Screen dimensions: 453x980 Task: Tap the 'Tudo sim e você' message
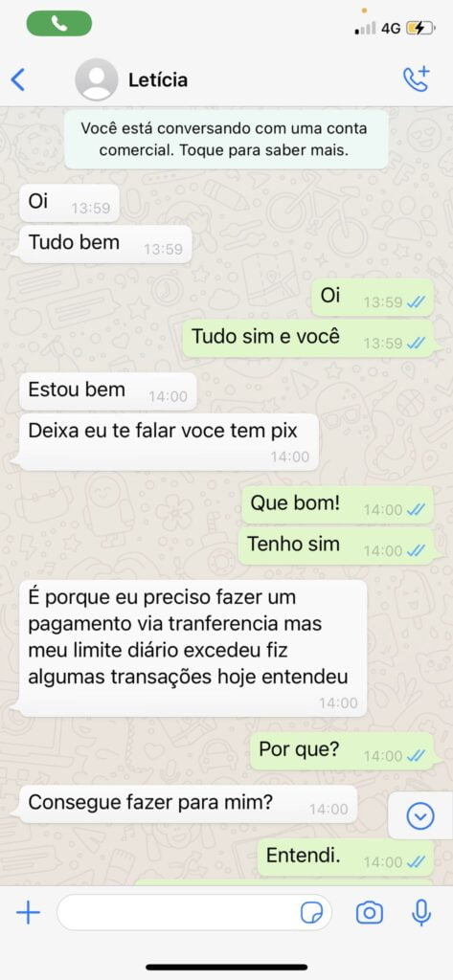(307, 338)
